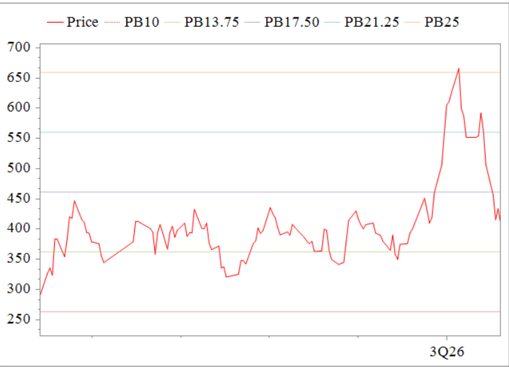509x367 pixels.
Task: Click the PB10 legend label
Action: click(142, 22)
